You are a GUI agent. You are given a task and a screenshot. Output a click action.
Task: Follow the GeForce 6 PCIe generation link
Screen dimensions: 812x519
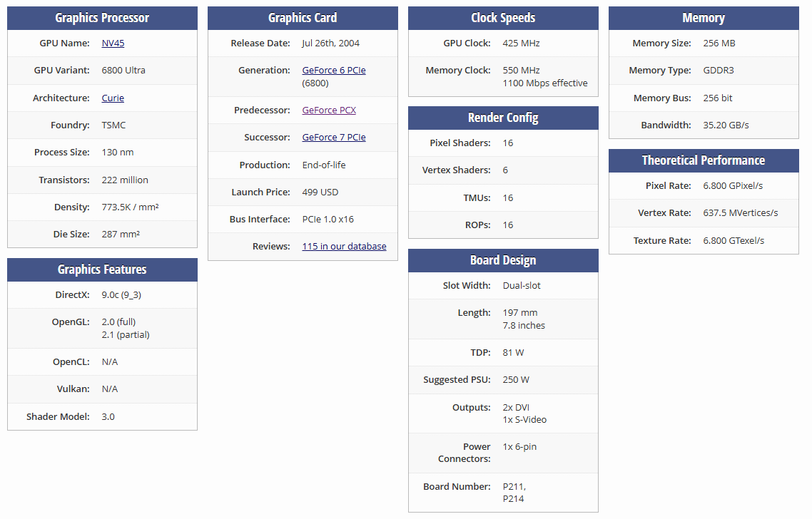pyautogui.click(x=334, y=71)
